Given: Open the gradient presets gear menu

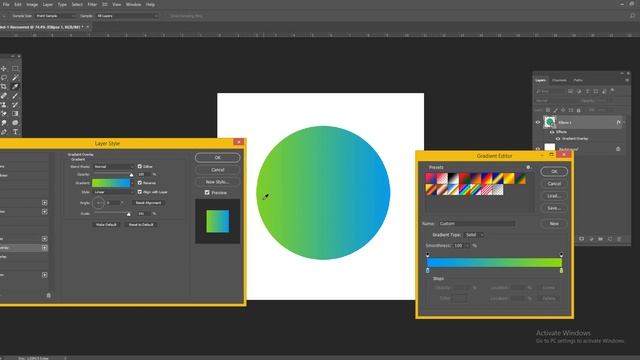Looking at the screenshot, I should click(529, 167).
